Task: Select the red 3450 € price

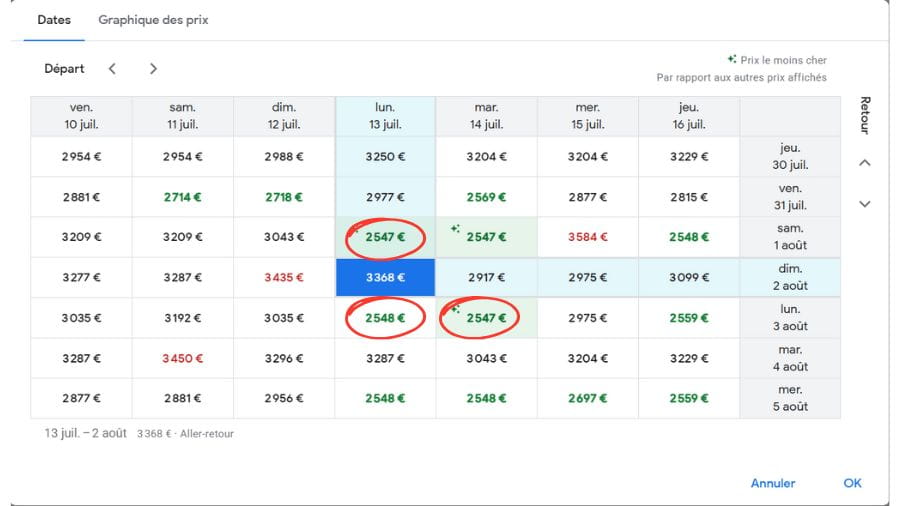Action: [x=183, y=359]
